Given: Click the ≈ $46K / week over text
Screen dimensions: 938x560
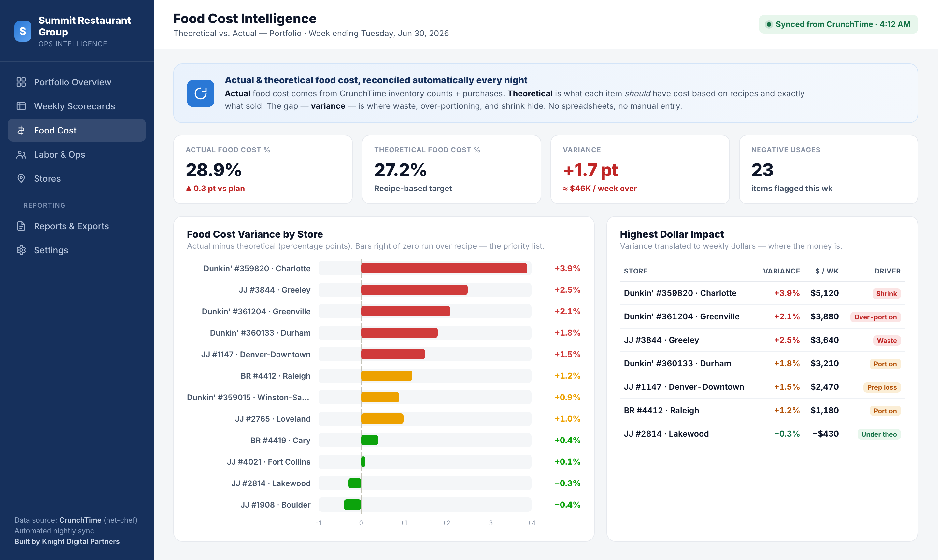Looking at the screenshot, I should tap(600, 188).
